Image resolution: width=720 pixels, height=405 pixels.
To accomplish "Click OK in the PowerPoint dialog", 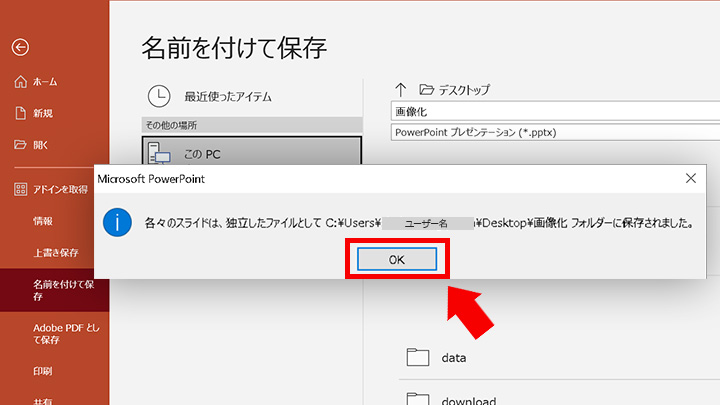I will click(x=397, y=259).
